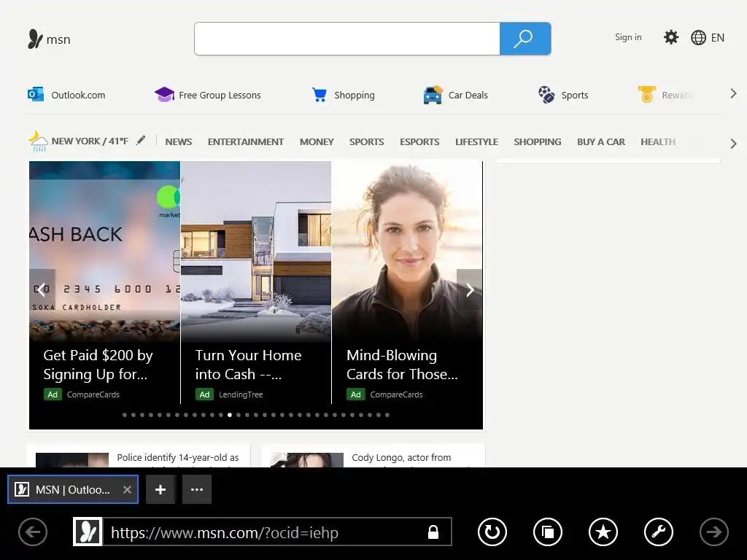Open Police identify 14-year-old article
This screenshot has width=747, height=560.
click(178, 458)
